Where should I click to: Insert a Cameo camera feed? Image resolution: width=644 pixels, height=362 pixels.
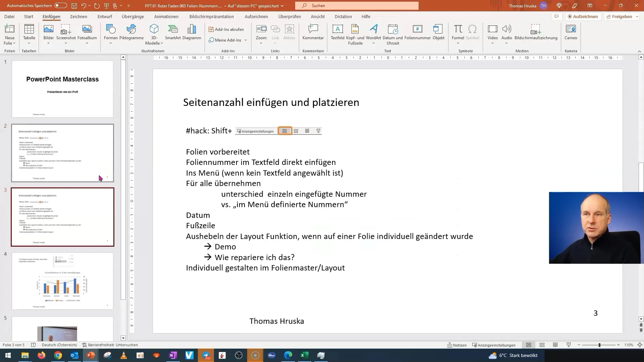click(x=571, y=32)
